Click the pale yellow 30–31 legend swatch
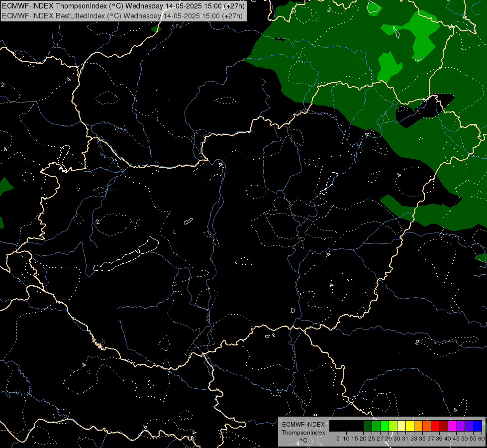The height and width of the screenshot is (448, 487). click(x=401, y=426)
